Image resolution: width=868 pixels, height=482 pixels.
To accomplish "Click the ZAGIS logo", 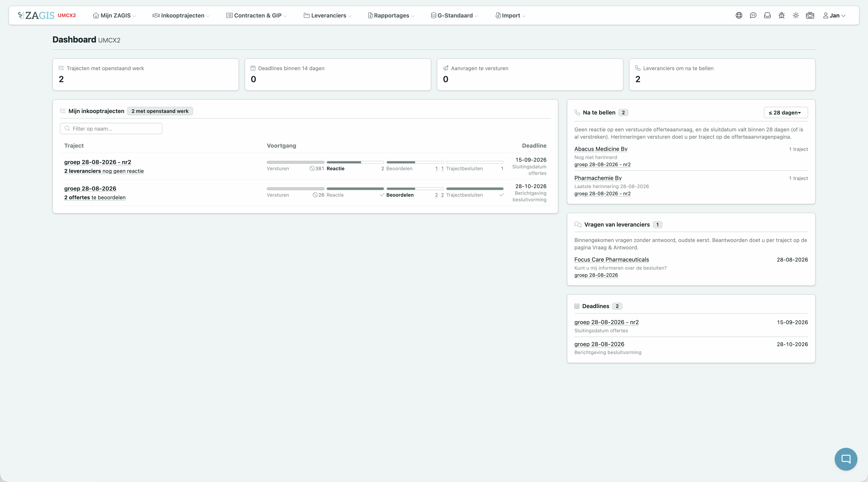I will click(36, 15).
